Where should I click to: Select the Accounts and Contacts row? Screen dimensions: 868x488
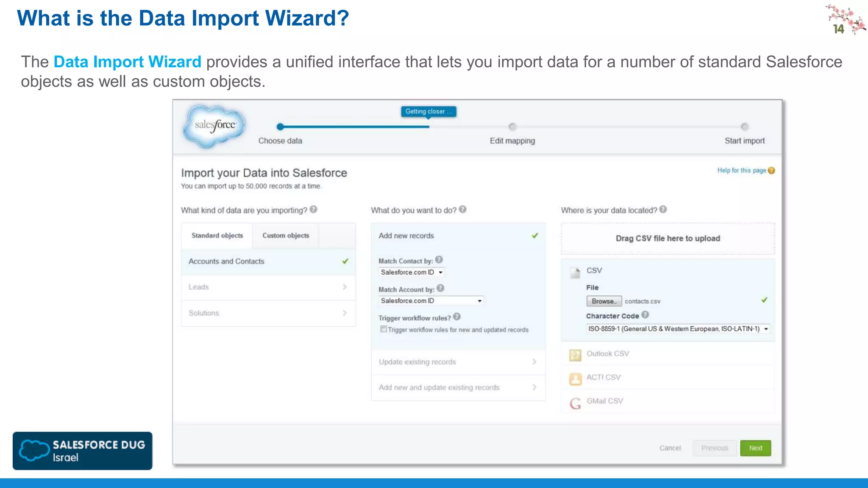pyautogui.click(x=268, y=261)
